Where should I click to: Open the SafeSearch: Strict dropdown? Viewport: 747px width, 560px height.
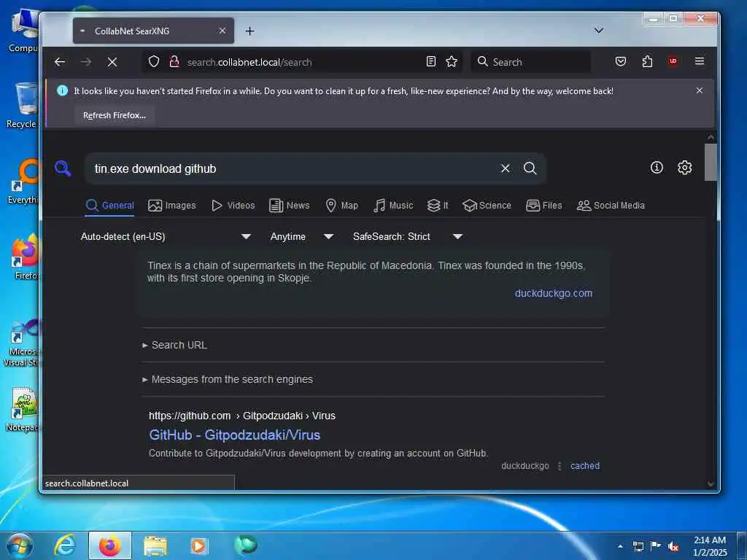click(407, 237)
